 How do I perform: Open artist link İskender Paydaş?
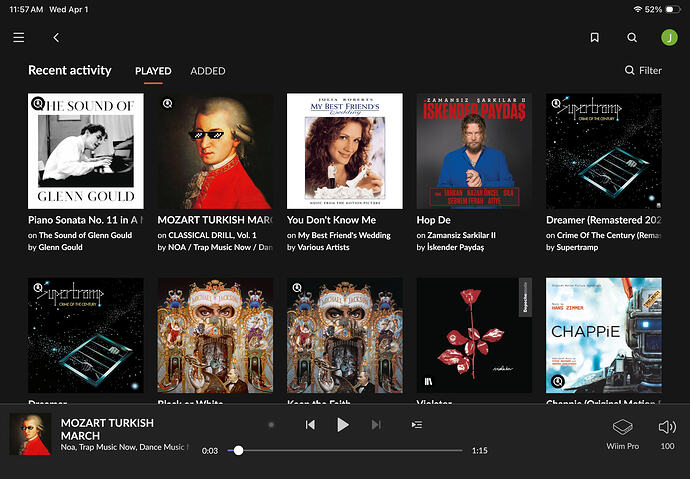pyautogui.click(x=455, y=247)
